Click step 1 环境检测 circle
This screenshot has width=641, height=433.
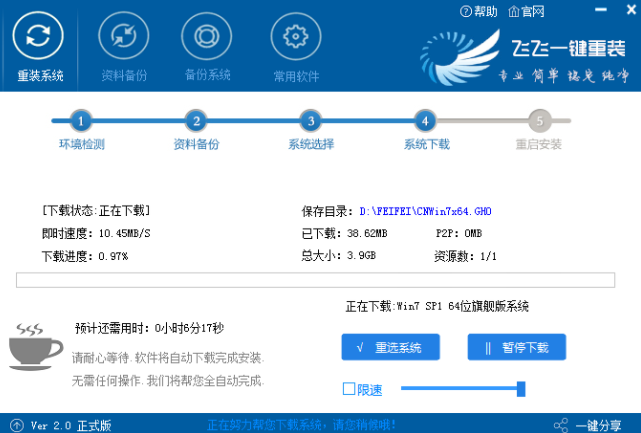pyautogui.click(x=81, y=121)
